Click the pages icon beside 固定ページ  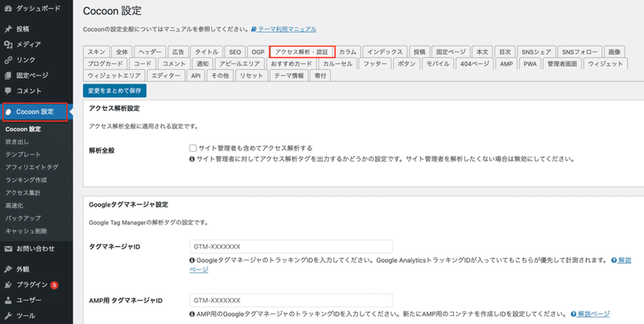pos(8,76)
